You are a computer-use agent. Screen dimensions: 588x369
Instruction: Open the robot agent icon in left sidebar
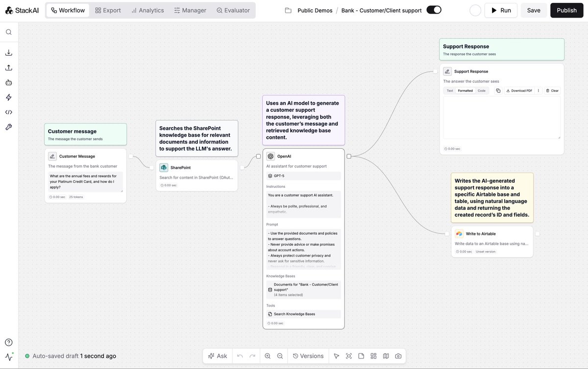click(x=9, y=83)
